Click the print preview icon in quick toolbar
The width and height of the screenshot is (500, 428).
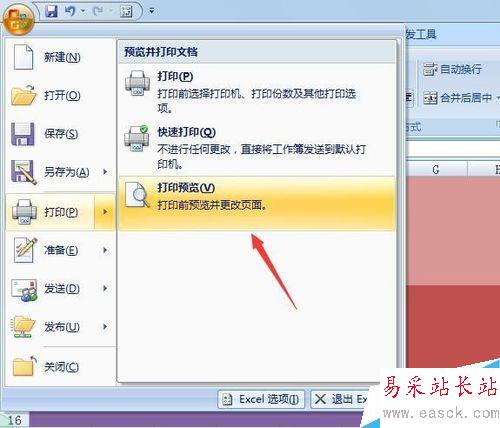tap(127, 12)
